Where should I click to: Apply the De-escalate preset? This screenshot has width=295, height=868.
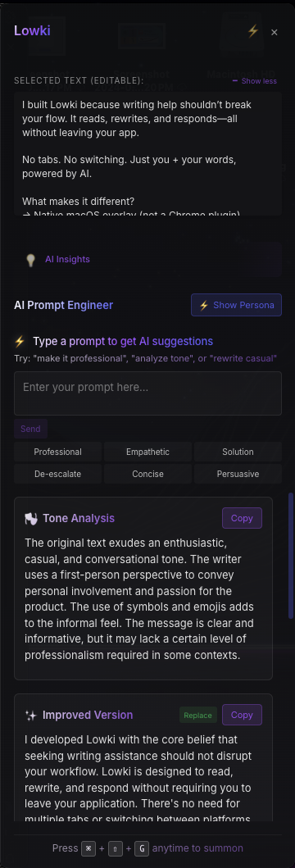pos(57,474)
